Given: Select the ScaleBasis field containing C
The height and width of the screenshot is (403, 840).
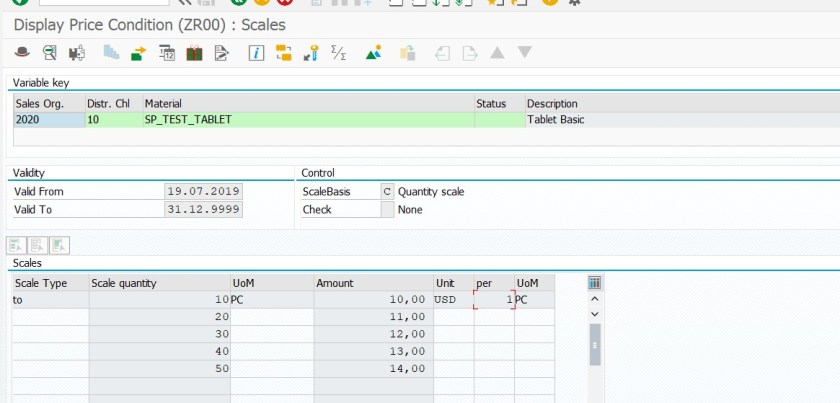Looking at the screenshot, I should [387, 191].
